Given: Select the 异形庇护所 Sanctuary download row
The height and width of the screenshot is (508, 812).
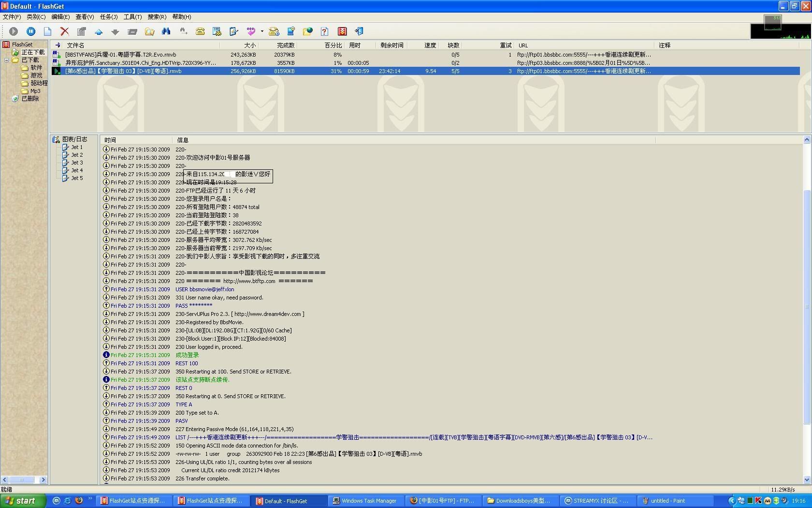Looking at the screenshot, I should coord(141,63).
